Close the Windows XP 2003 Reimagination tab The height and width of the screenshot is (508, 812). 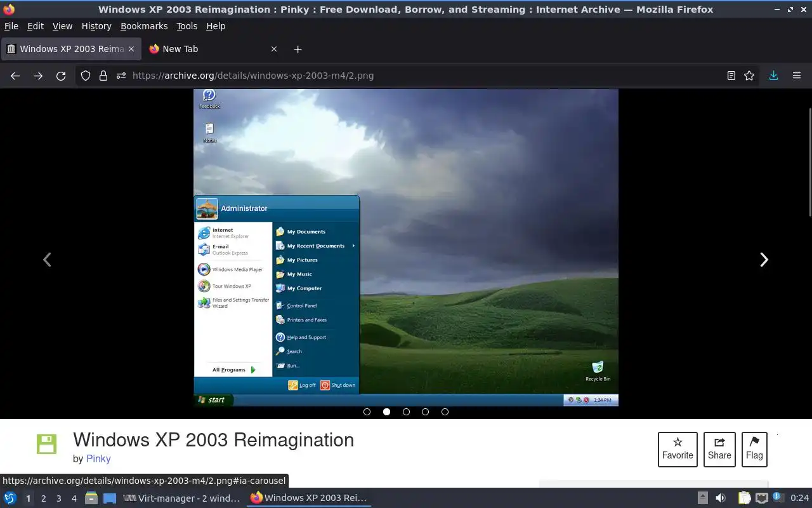[131, 49]
